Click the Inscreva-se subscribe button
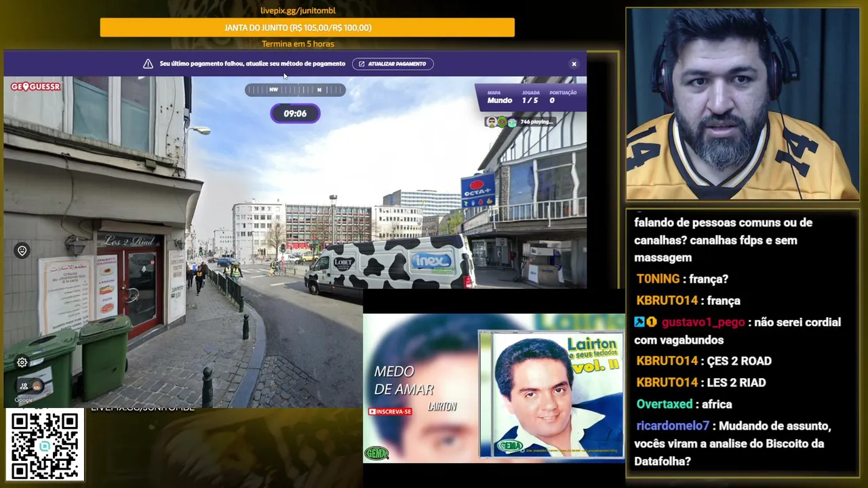The height and width of the screenshot is (488, 868). 390,411
